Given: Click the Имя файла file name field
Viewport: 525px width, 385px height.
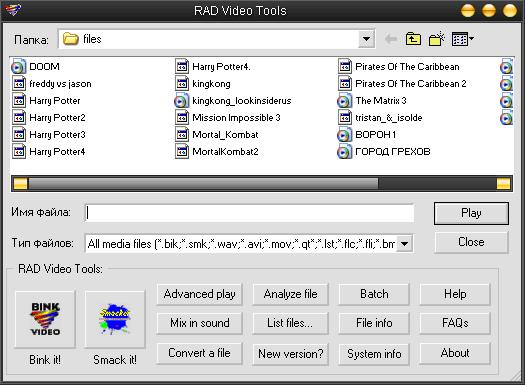Looking at the screenshot, I should click(249, 213).
